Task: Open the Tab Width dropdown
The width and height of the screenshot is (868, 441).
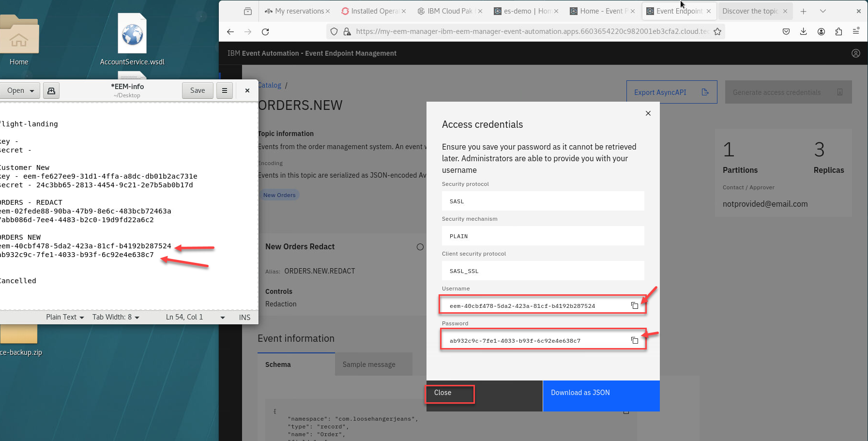Action: 116,317
